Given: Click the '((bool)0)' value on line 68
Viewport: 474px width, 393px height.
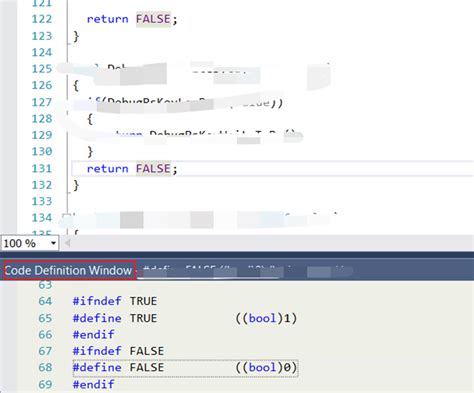Looking at the screenshot, I should 266,368.
